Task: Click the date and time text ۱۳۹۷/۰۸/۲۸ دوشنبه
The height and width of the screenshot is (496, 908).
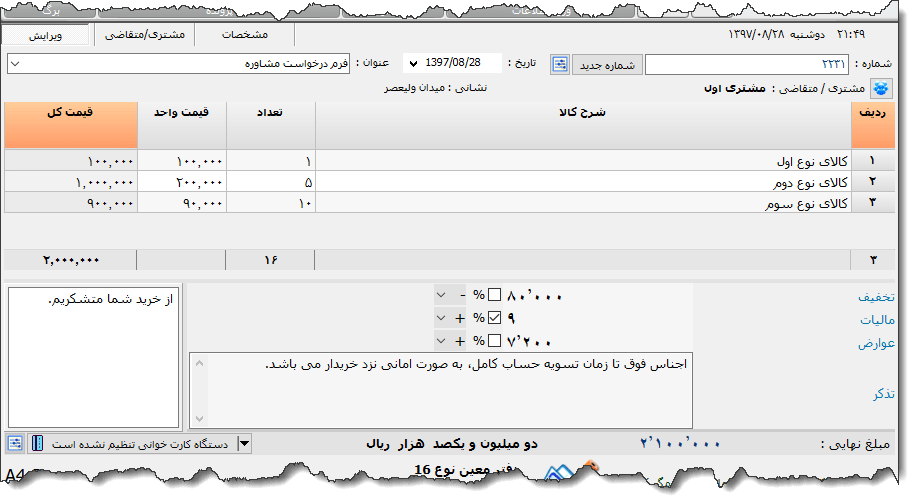Action: 777,34
